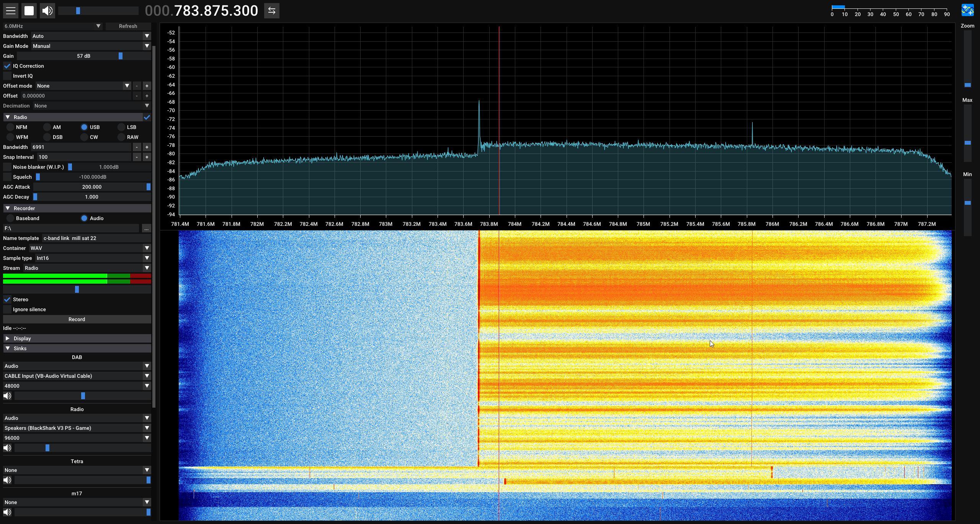Open the Container WAV dropdown

click(x=90, y=248)
